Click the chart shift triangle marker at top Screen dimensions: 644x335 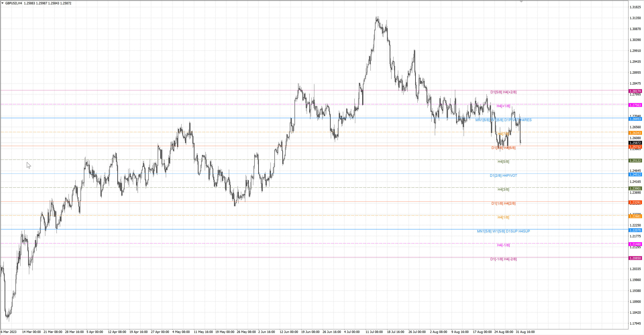[521, 2]
